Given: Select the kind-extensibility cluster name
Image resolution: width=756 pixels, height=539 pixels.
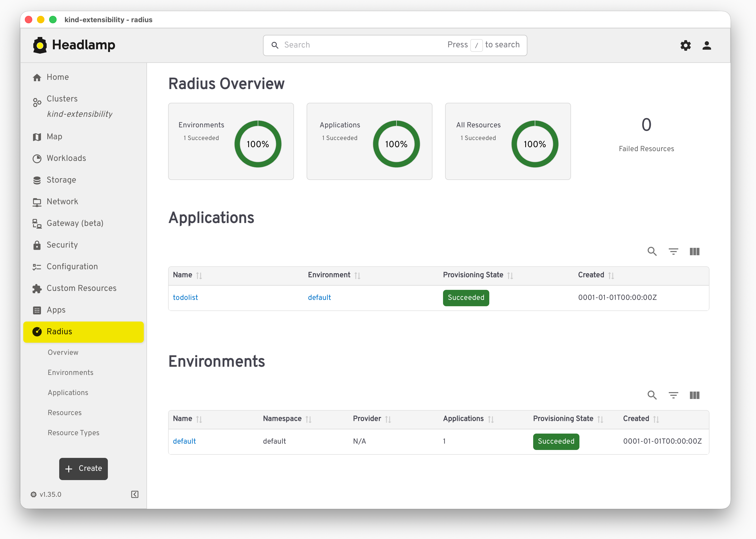Looking at the screenshot, I should pos(80,114).
